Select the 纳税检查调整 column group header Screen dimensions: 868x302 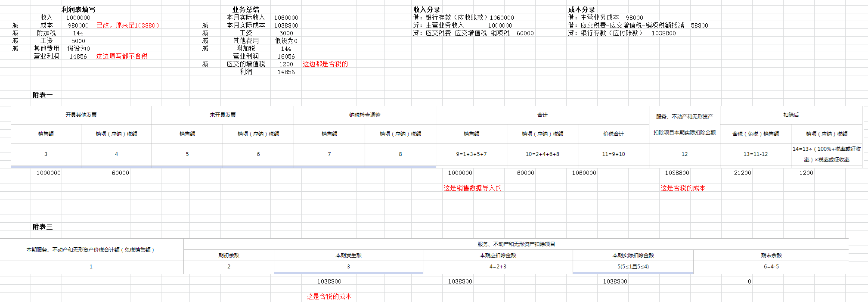pos(365,115)
